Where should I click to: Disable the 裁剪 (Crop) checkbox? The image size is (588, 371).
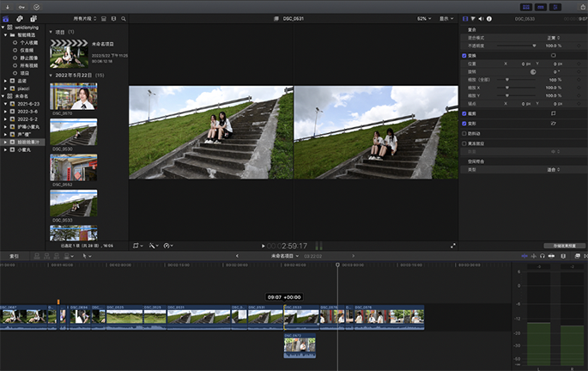pyautogui.click(x=464, y=113)
